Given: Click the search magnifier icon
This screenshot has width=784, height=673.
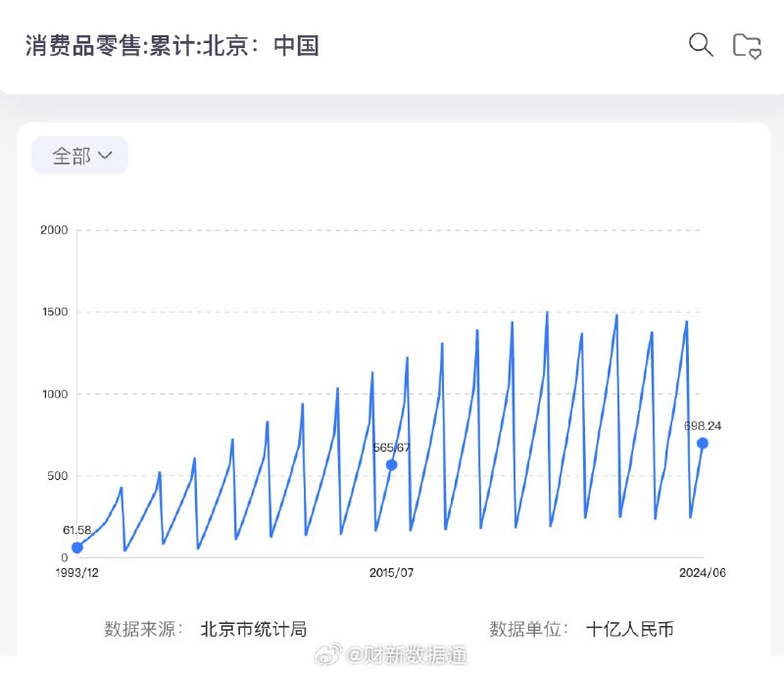Looking at the screenshot, I should pos(700,45).
